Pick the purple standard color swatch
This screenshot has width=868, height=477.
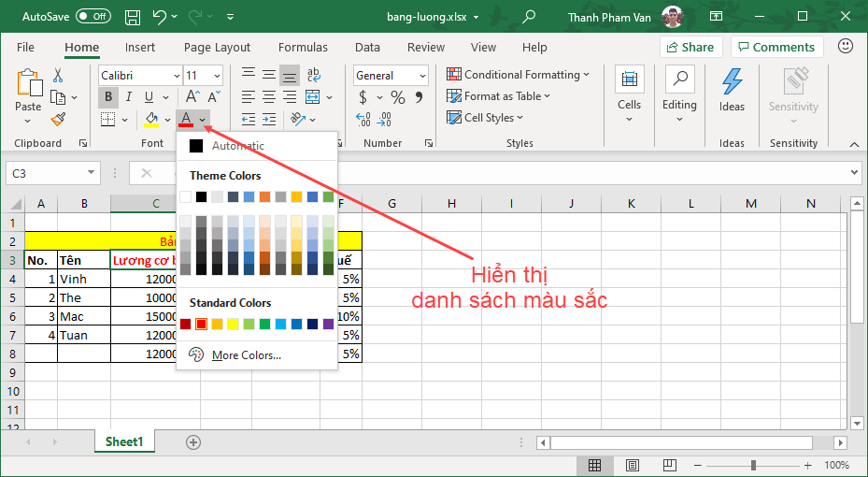pyautogui.click(x=328, y=324)
